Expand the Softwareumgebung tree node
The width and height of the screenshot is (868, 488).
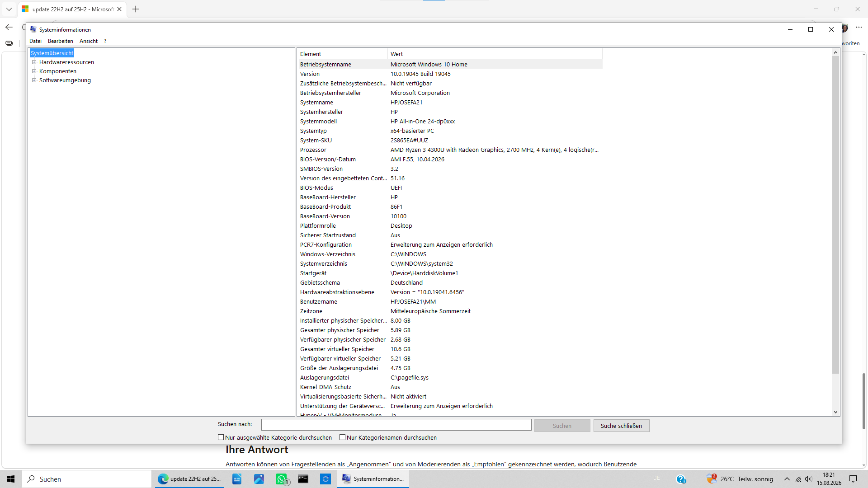(34, 80)
